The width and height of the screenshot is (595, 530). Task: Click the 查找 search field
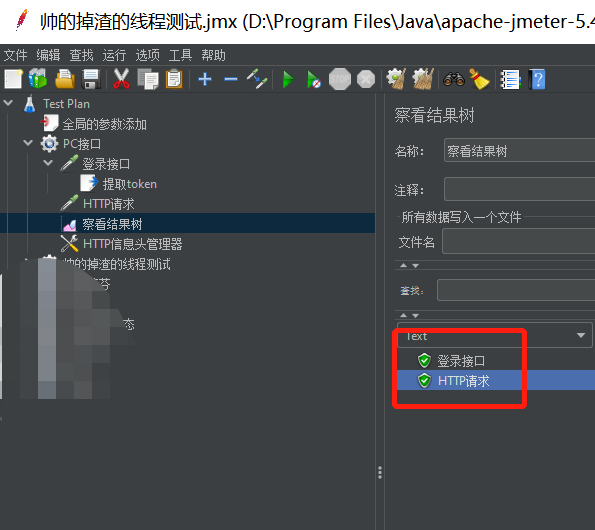(x=516, y=290)
